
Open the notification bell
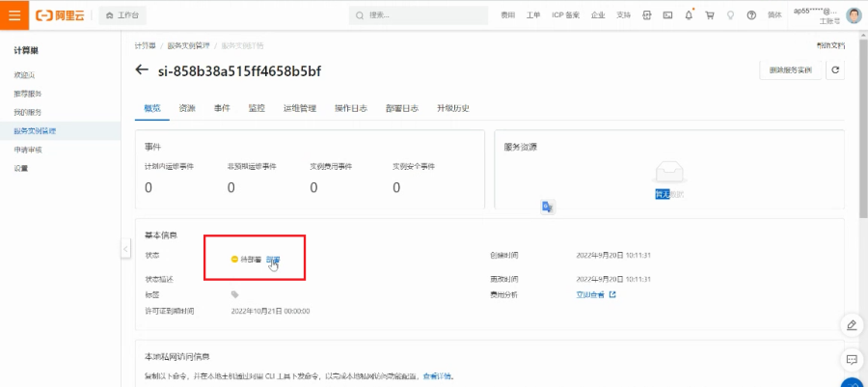click(x=689, y=15)
